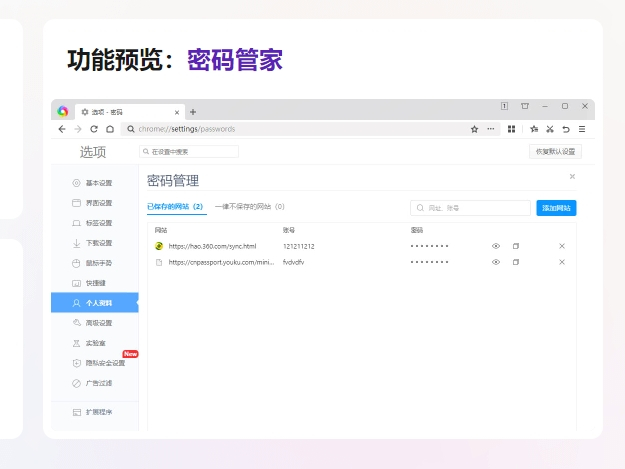
Task: Click the 账号 column header
Action: coord(289,230)
